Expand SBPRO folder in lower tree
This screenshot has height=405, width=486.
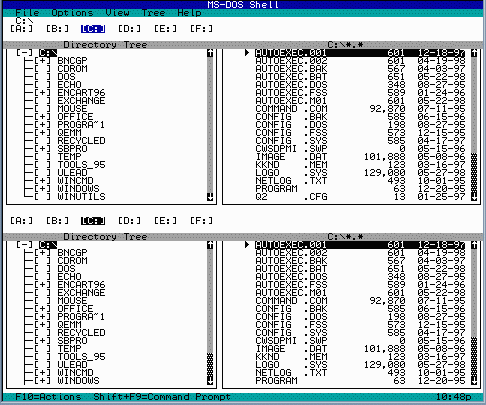(43, 341)
